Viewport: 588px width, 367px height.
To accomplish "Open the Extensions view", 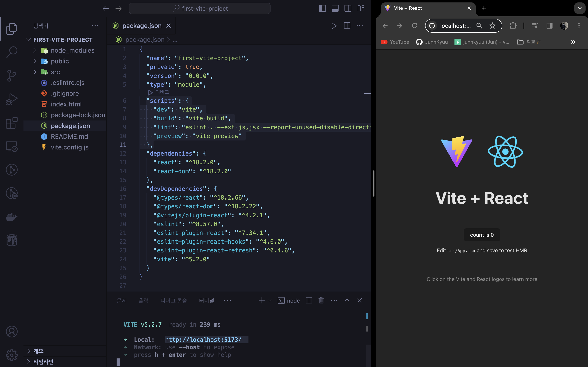I will click(12, 123).
